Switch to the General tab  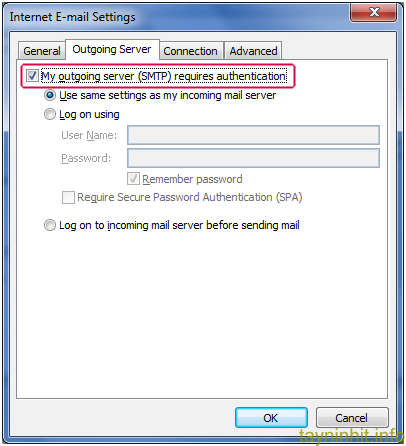click(x=42, y=51)
